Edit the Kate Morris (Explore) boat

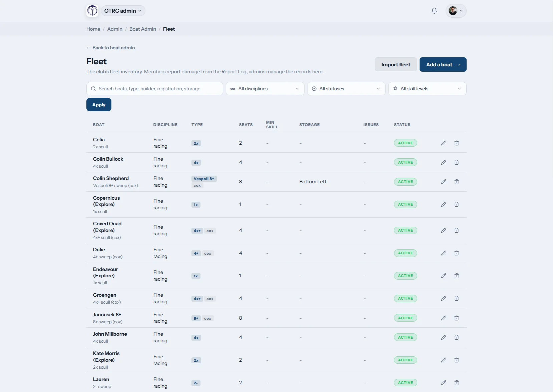[443, 360]
